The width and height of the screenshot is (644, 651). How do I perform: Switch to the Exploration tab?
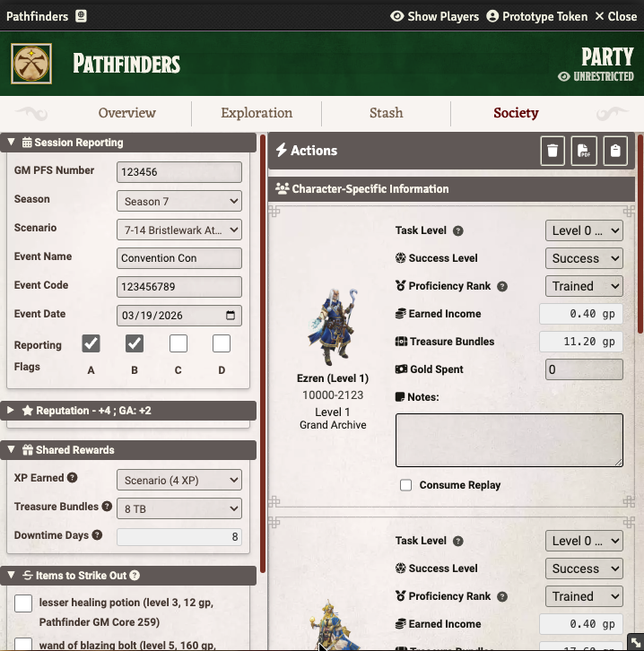click(x=257, y=112)
